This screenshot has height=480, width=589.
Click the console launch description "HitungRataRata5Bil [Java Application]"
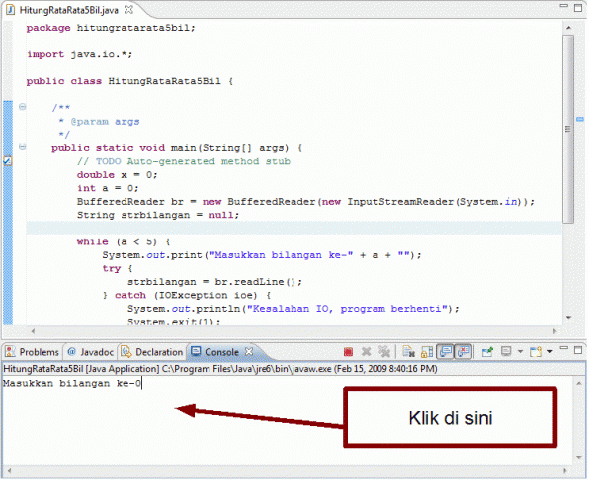click(x=81, y=369)
